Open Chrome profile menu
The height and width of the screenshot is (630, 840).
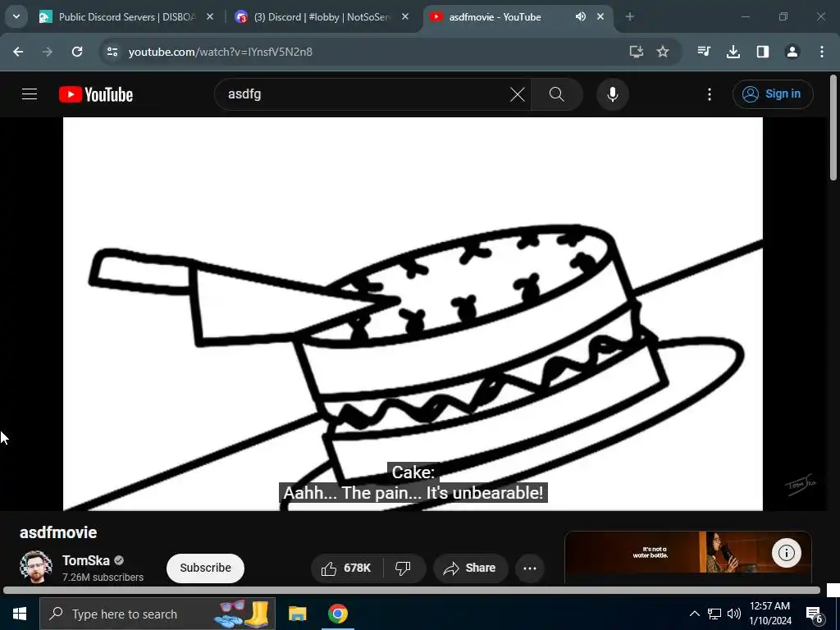coord(792,52)
